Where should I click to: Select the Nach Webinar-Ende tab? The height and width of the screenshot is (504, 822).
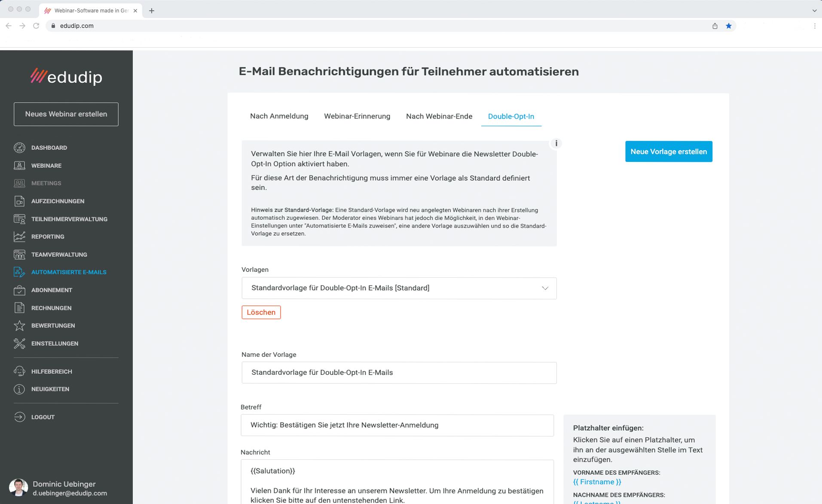[x=439, y=116]
